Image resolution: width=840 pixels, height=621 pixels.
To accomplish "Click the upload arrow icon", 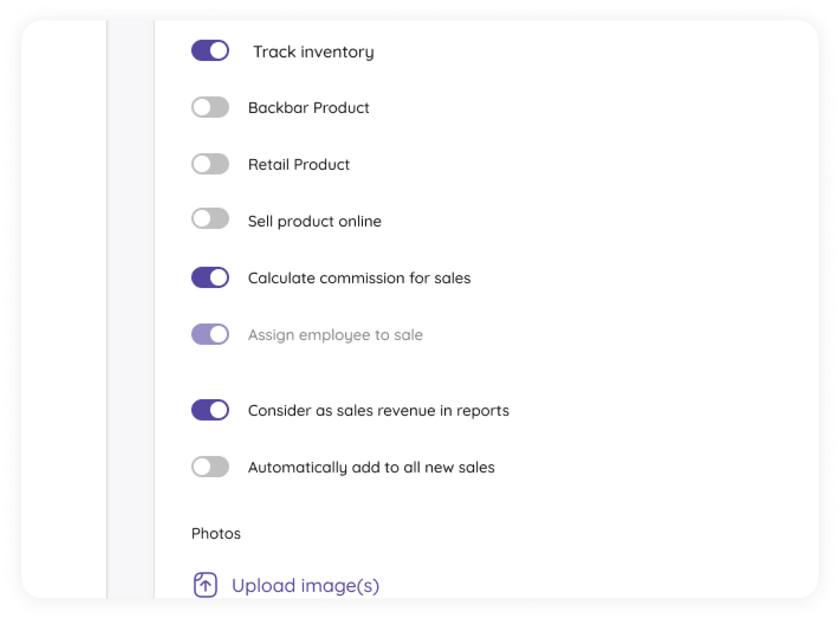I will (x=205, y=585).
